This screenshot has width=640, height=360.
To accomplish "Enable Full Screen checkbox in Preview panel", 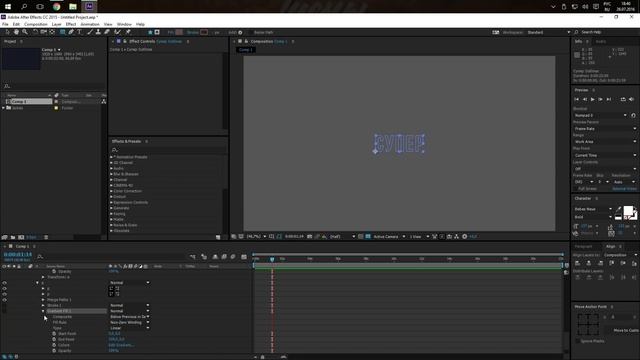I will pyautogui.click(x=576, y=189).
